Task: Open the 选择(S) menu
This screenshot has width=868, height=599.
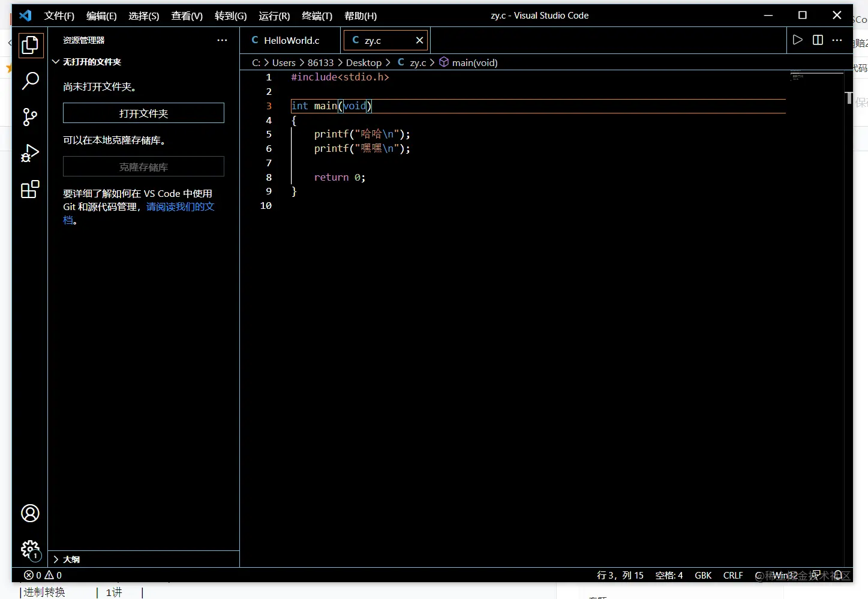Action: click(144, 16)
